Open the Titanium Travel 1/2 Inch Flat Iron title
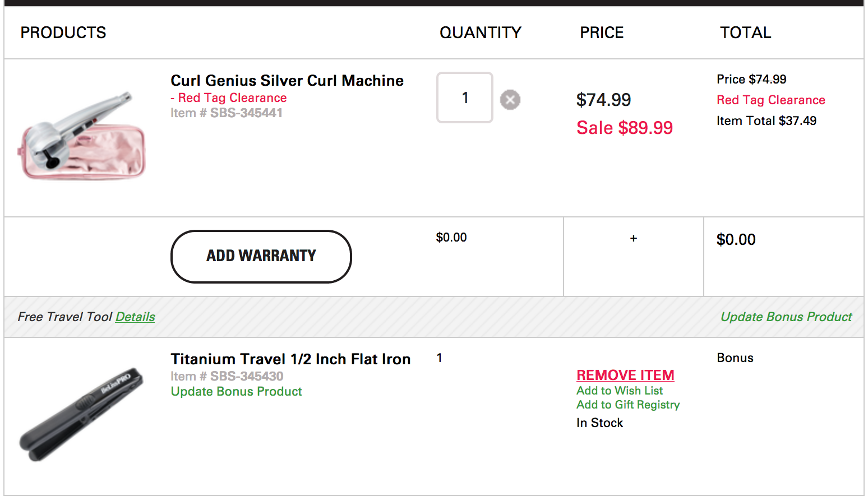 [x=290, y=359]
